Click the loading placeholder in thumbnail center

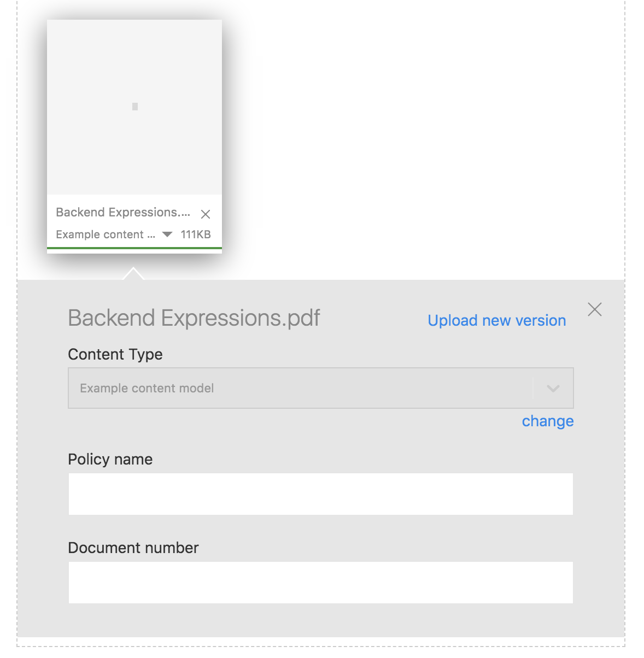tap(135, 107)
